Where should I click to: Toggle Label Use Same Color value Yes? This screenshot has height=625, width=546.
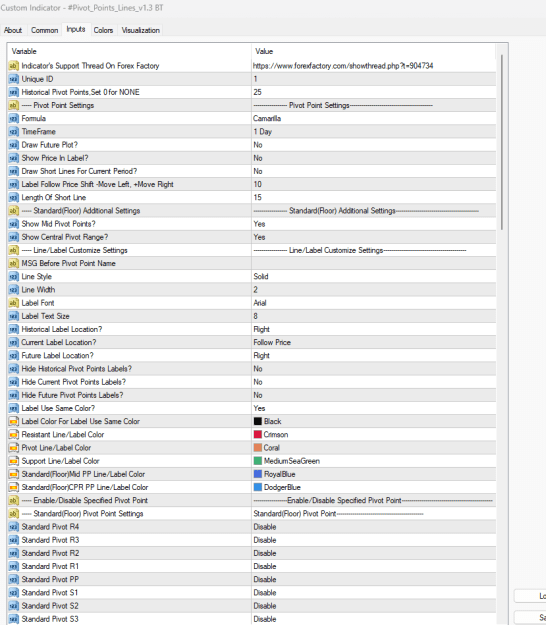coord(374,408)
